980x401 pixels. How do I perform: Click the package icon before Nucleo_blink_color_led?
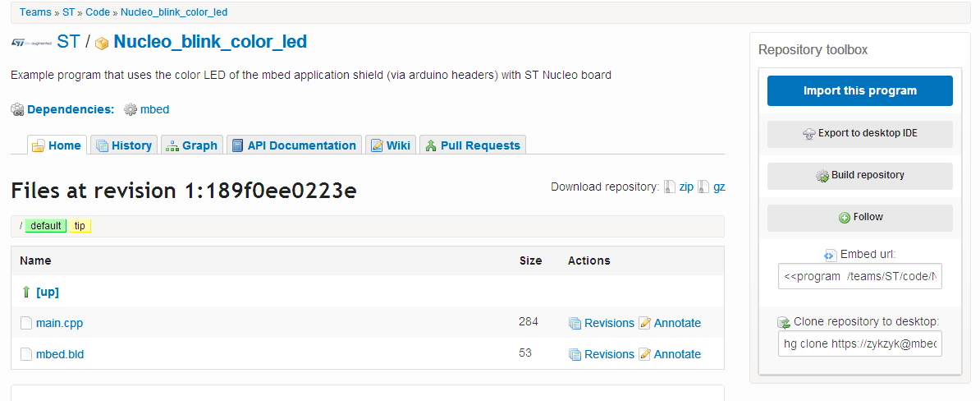[x=102, y=44]
